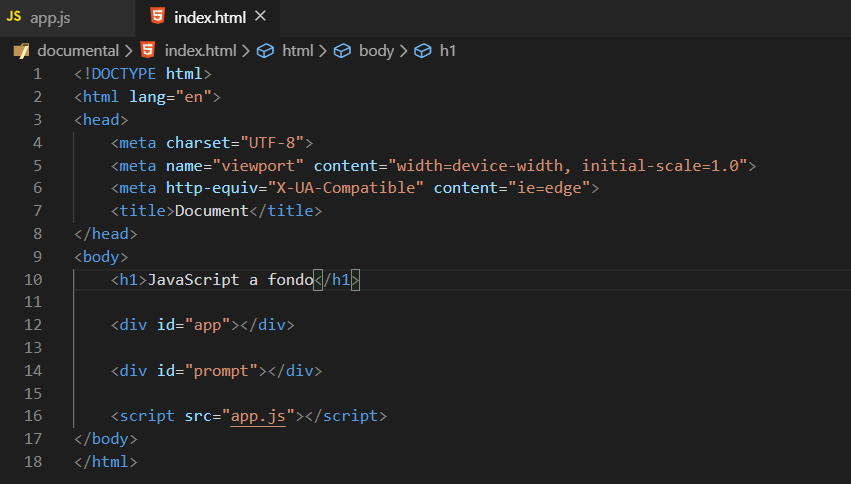Follow the app.js link in the script src

point(258,416)
